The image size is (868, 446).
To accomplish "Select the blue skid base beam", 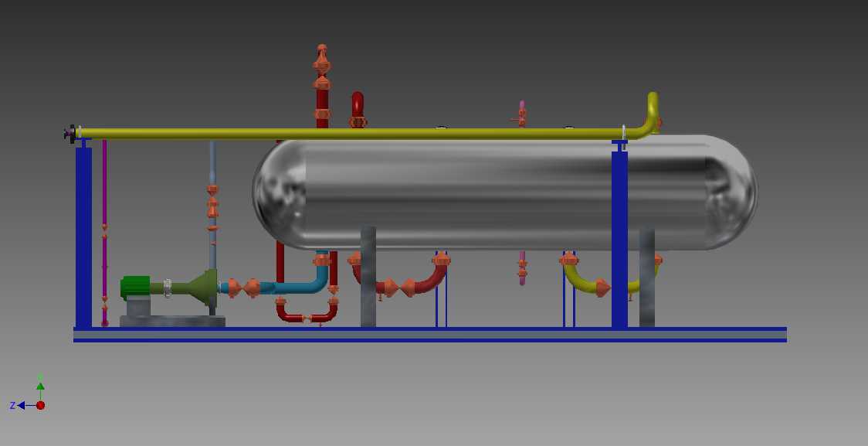I will [x=429, y=335].
